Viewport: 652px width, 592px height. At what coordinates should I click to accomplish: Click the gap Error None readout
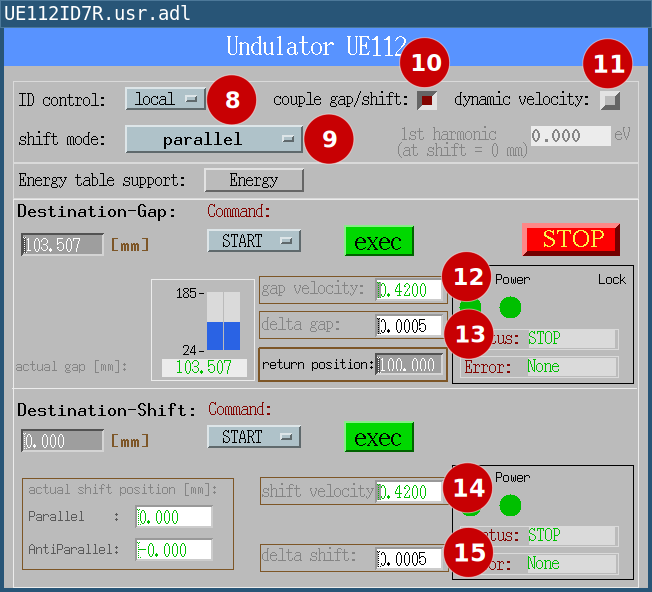572,367
